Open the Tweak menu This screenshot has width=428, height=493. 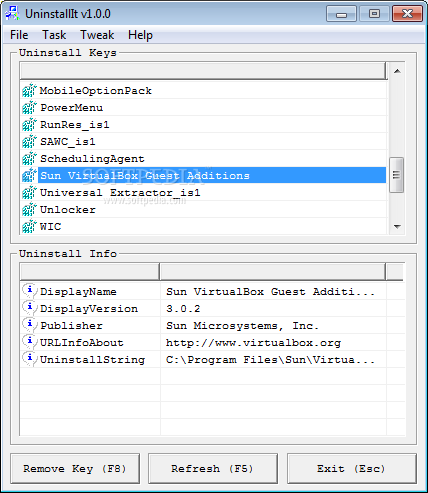point(97,35)
